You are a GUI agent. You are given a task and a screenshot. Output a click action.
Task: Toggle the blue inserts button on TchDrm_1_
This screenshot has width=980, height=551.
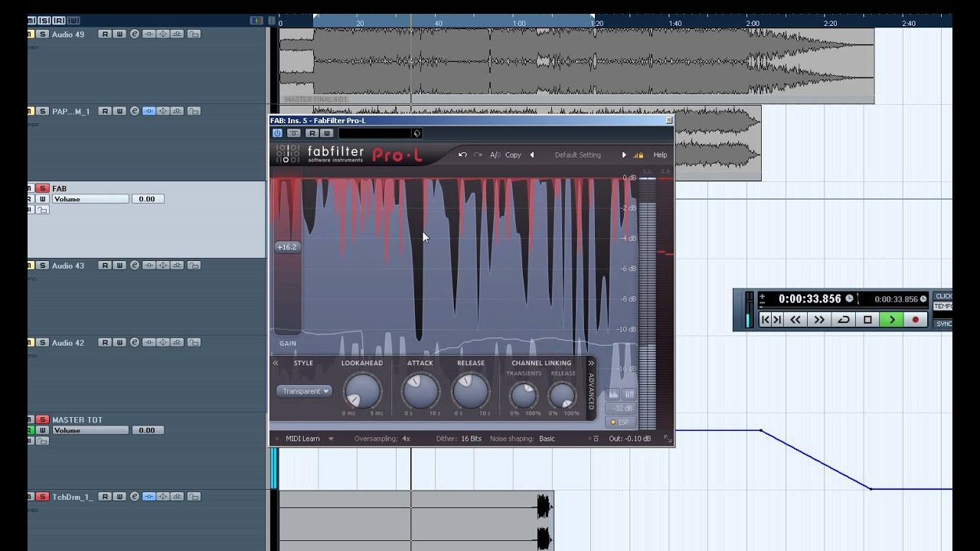149,497
